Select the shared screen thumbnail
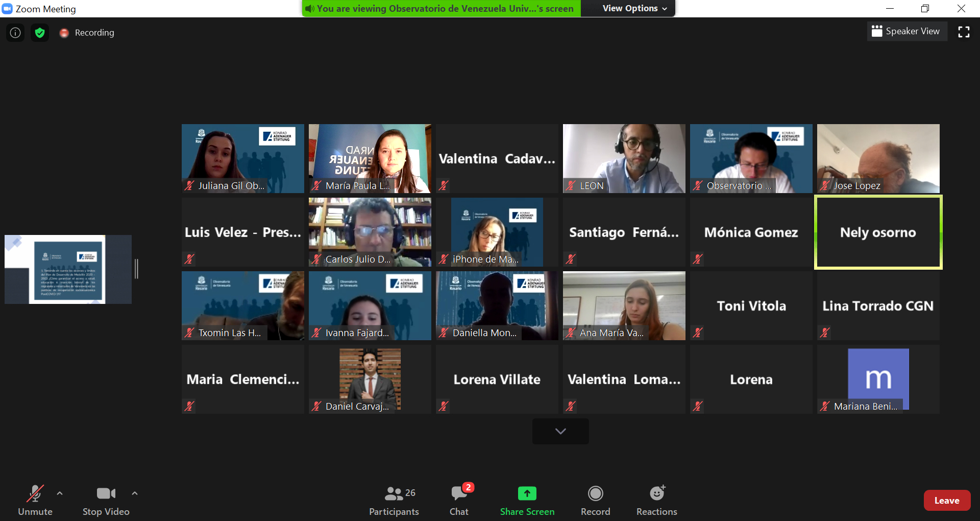Viewport: 980px width, 521px height. tap(68, 269)
